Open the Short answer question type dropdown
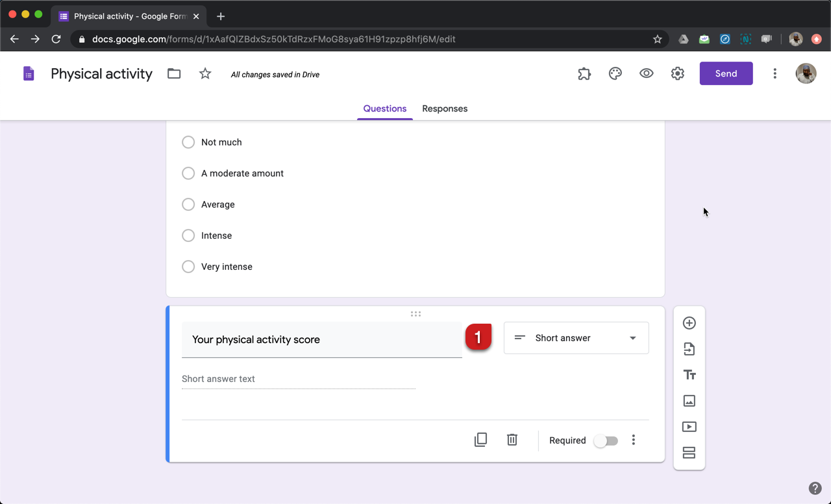This screenshot has height=504, width=831. 576,338
